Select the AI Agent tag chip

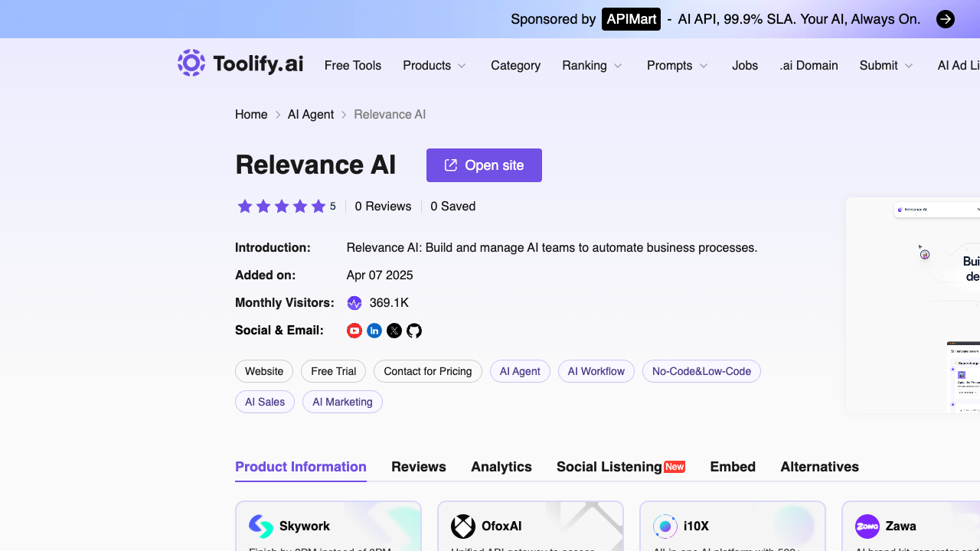pyautogui.click(x=520, y=371)
